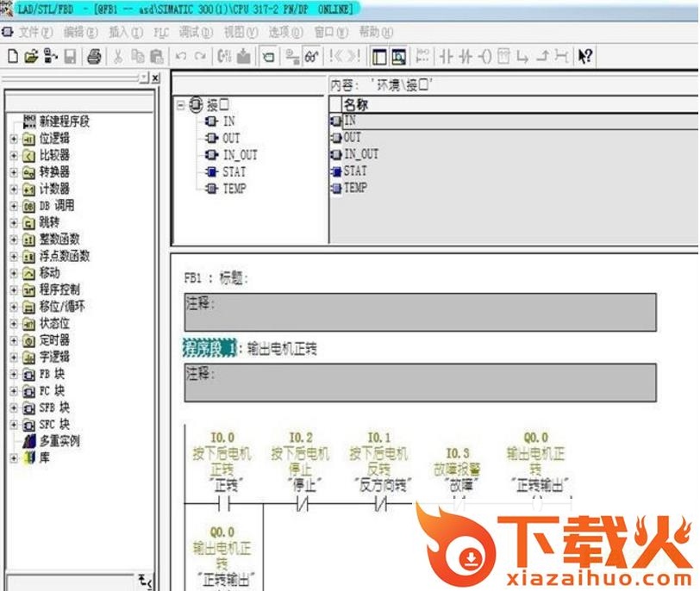This screenshot has width=700, height=591.
Task: Insert a normally closed contact from toolbar
Action: click(466, 57)
